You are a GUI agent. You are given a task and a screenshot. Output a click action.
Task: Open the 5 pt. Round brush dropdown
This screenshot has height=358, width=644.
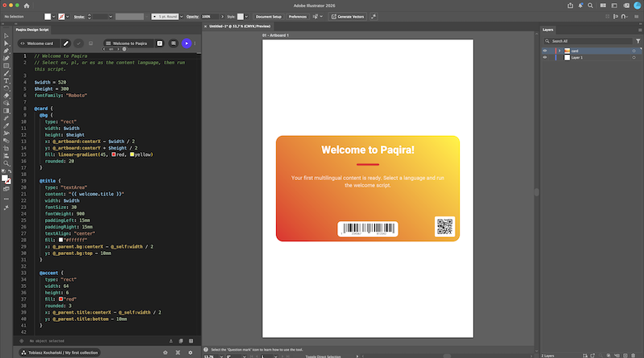[x=181, y=17]
